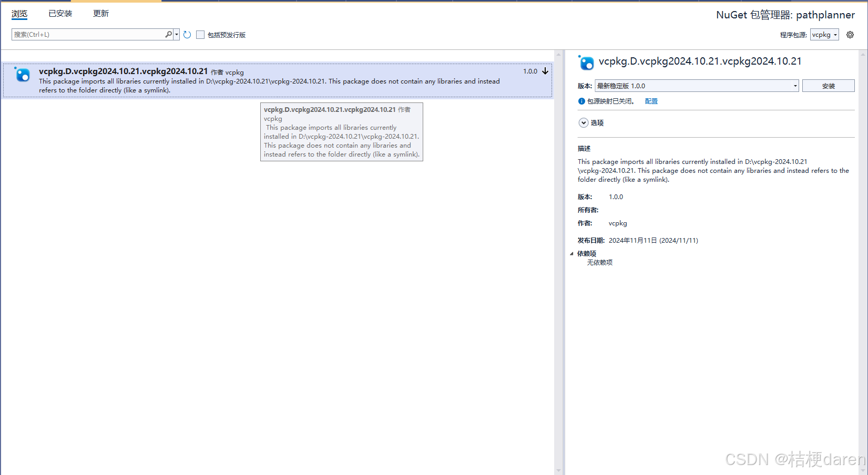Open package source settings gear
This screenshot has height=475, width=868.
(850, 35)
